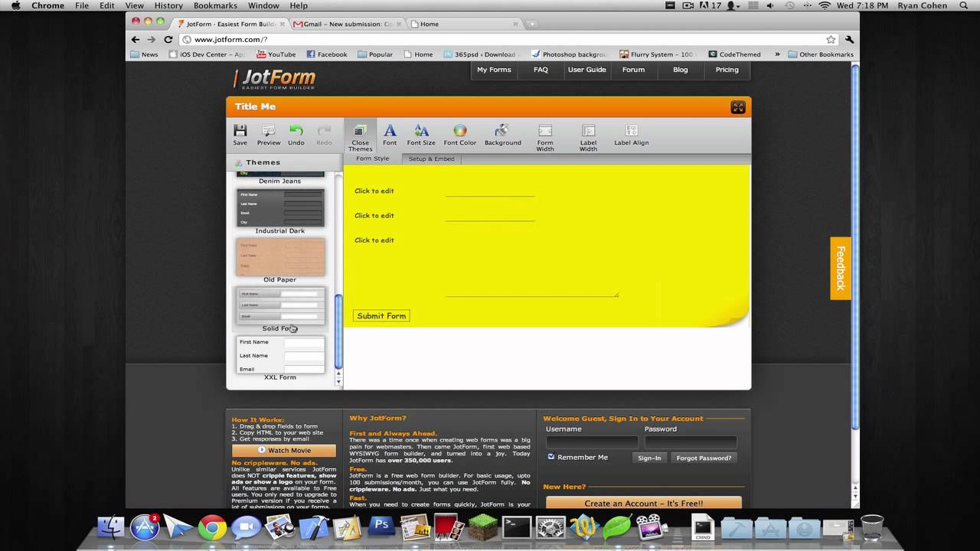Click the YouTube bookmark

click(x=276, y=54)
